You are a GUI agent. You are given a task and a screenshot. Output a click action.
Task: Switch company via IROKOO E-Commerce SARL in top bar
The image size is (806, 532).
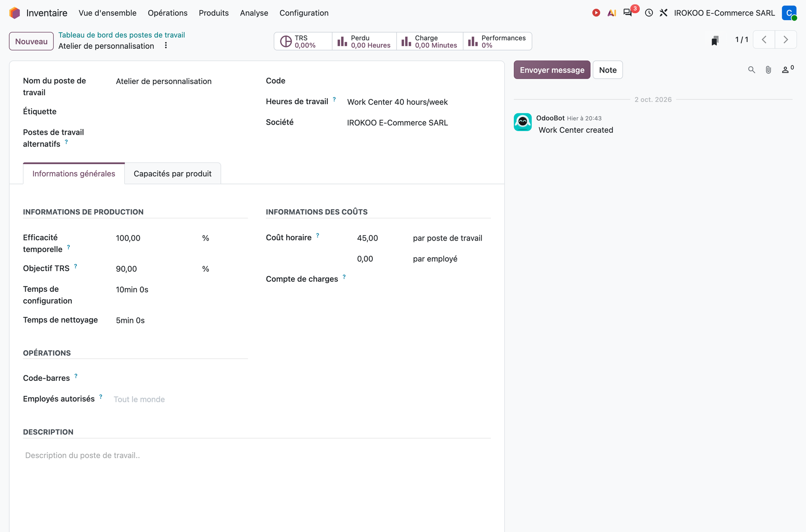coord(724,13)
